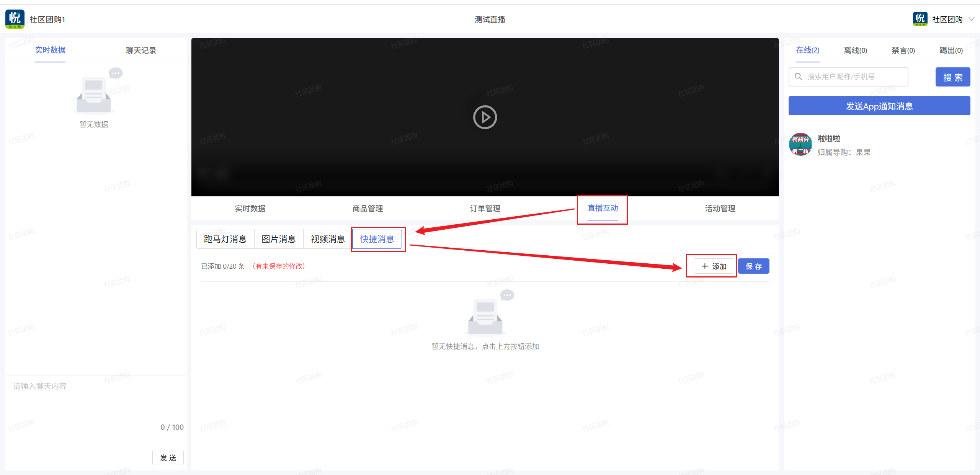Open the 踢出(0) tab
Screen dimensions: 980x475
click(x=951, y=51)
